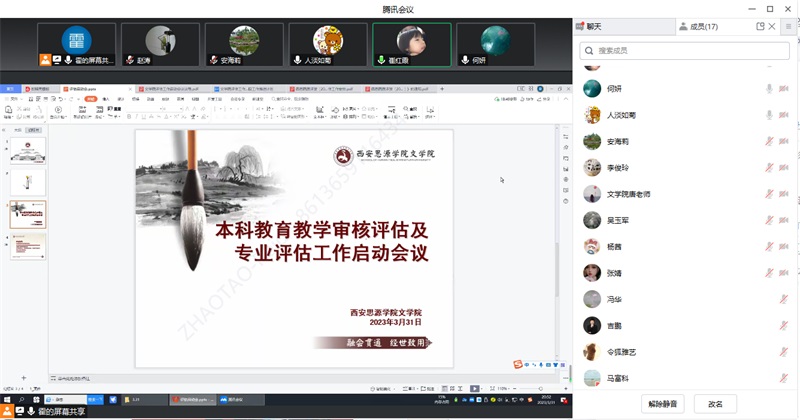Toggle muted mic icon for 吴玉军

[x=769, y=220]
